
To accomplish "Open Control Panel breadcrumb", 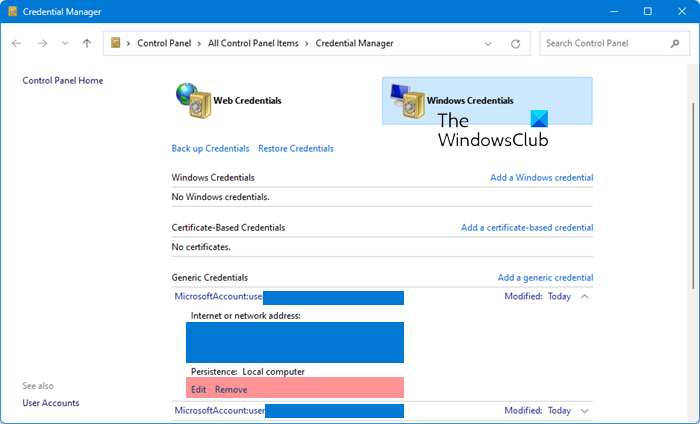I will 164,43.
